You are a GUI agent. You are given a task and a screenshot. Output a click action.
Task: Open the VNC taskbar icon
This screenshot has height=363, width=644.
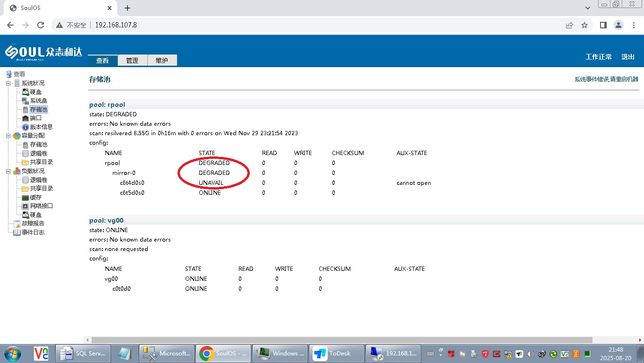pyautogui.click(x=41, y=354)
